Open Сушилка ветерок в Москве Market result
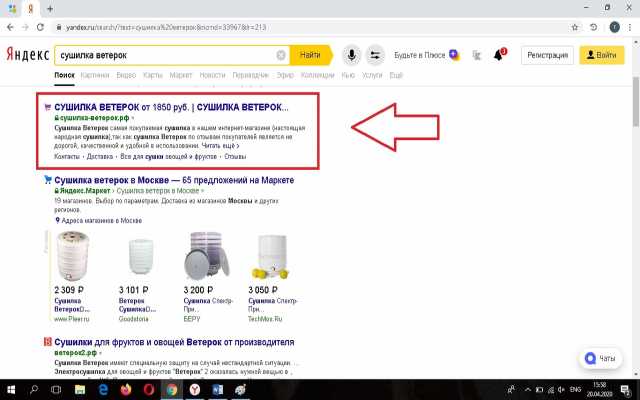This screenshot has height=400, width=640. 174,180
